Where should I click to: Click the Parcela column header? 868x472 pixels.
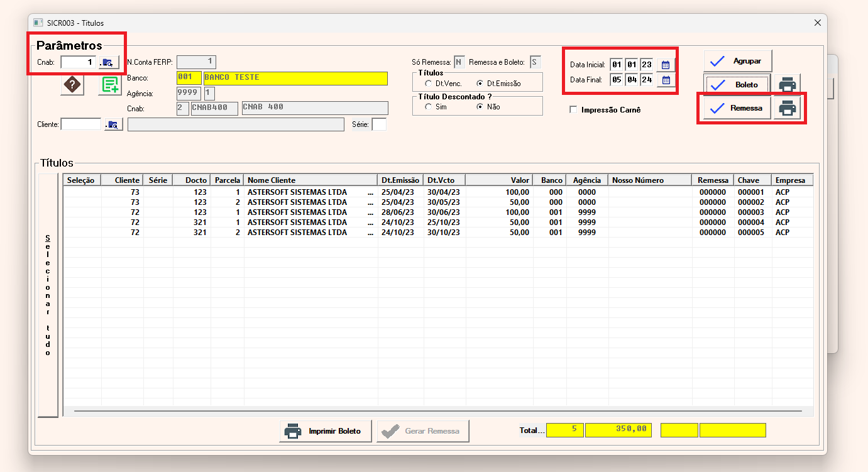[228, 180]
